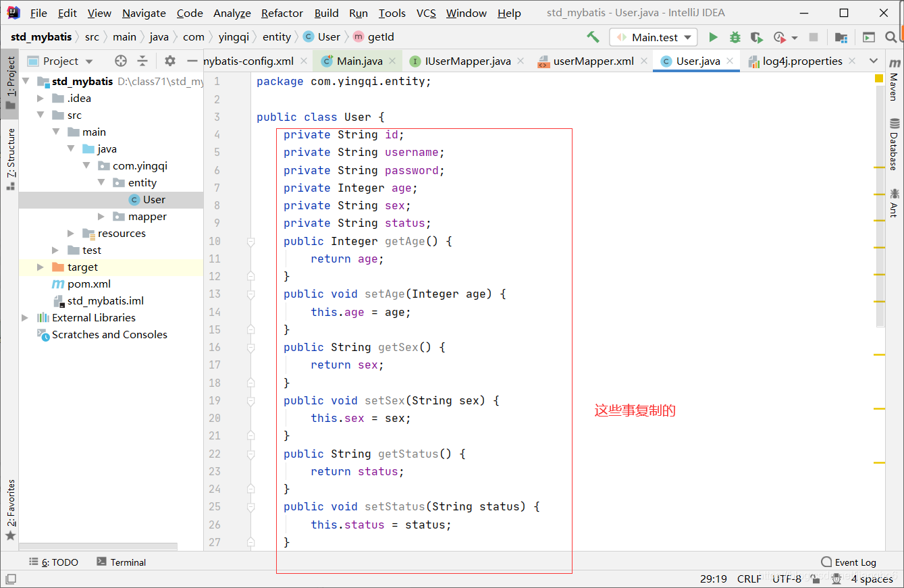
Task: Toggle fold marker at setSex method line 19
Action: [x=250, y=400]
